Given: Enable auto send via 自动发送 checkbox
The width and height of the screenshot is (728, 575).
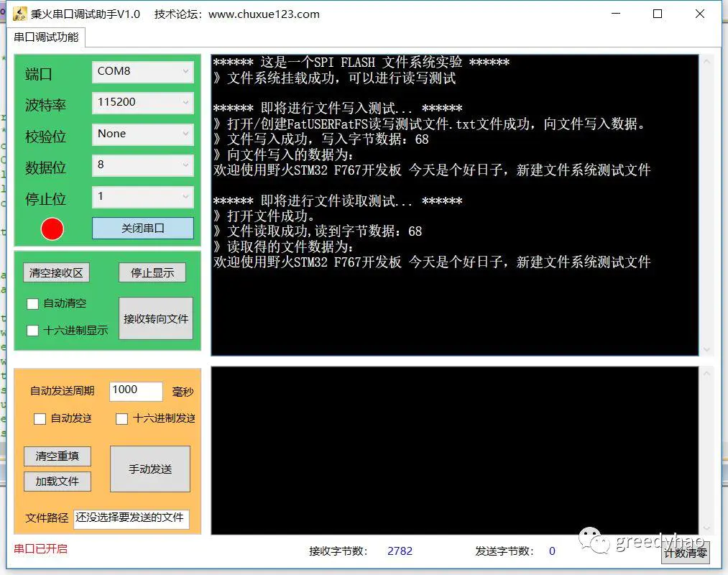Looking at the screenshot, I should [40, 418].
